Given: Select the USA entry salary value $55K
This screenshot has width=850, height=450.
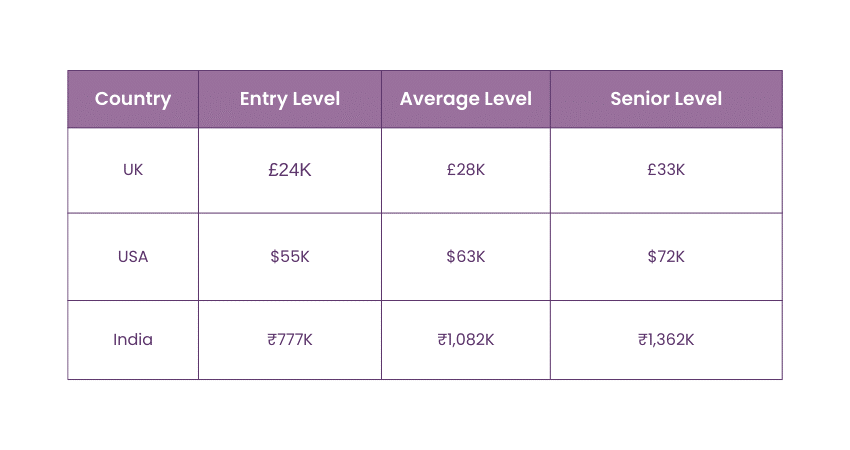Looking at the screenshot, I should tap(290, 257).
